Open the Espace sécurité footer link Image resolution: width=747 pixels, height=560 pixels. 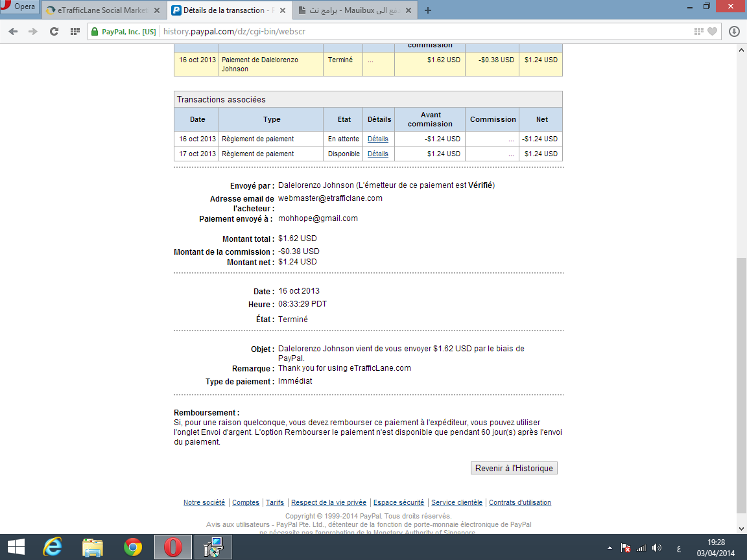click(399, 502)
